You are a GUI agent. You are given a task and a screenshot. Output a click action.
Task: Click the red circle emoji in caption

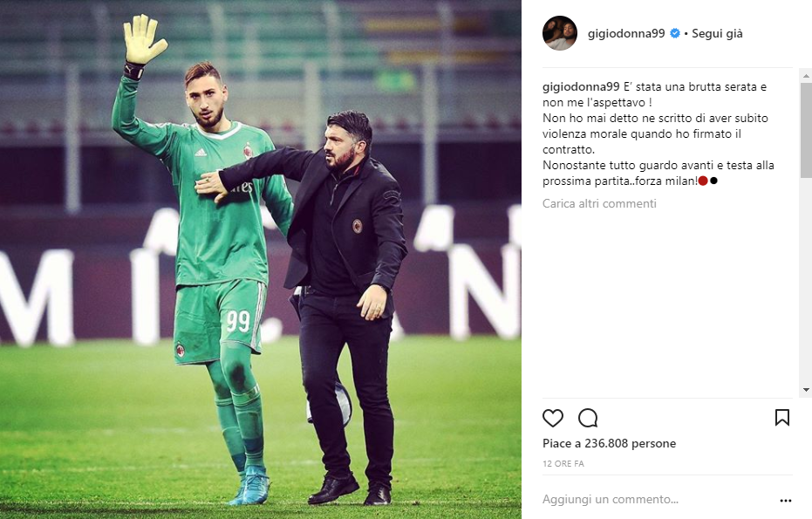(x=703, y=181)
